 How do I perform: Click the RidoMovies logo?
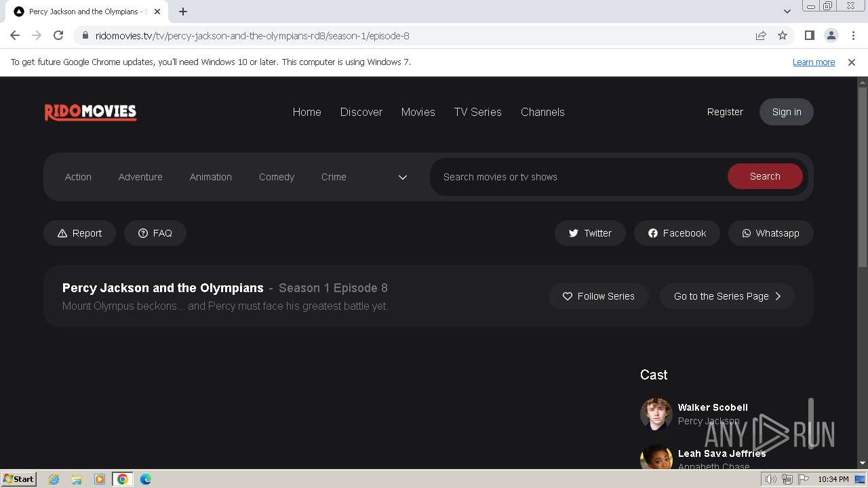pos(91,112)
